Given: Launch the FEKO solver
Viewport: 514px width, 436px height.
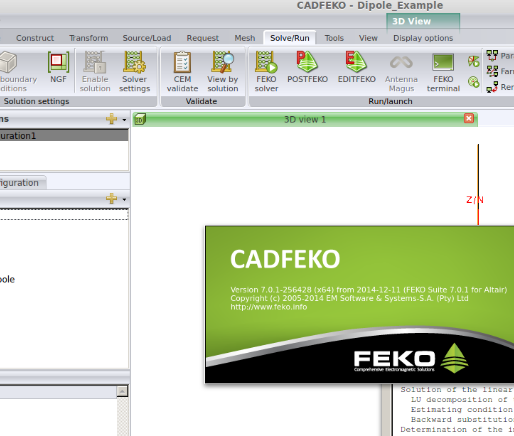Looking at the screenshot, I should [266, 71].
